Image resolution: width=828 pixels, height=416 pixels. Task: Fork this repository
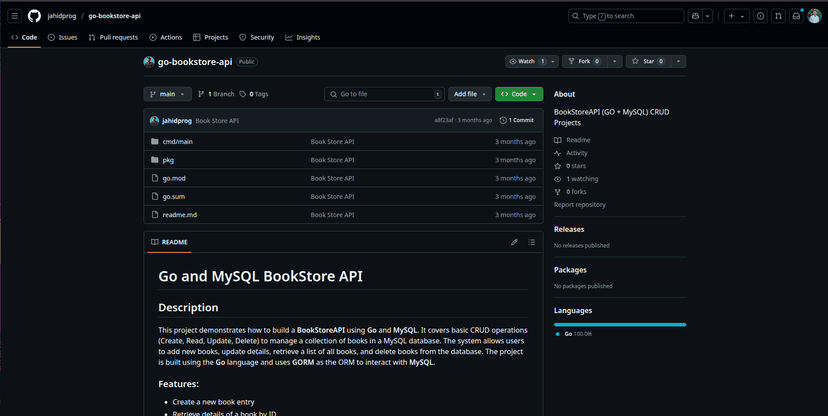[585, 62]
